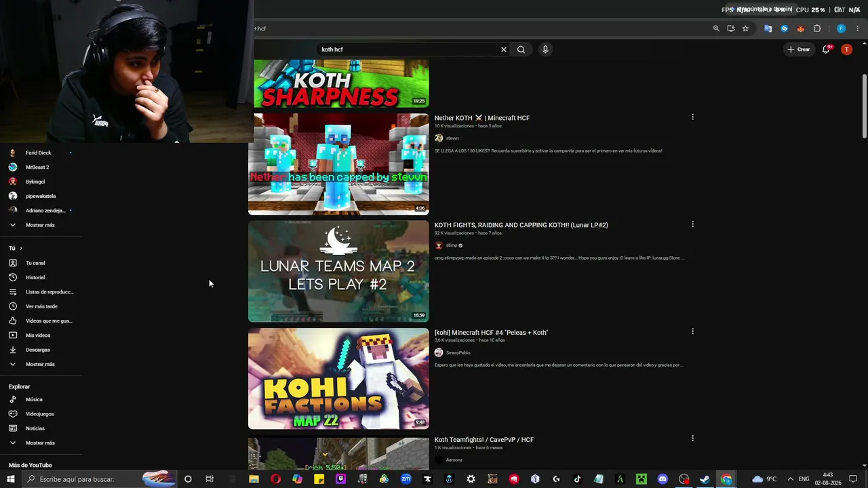Visit the SmexyPablo channel link
The image size is (868, 488).
click(x=458, y=352)
